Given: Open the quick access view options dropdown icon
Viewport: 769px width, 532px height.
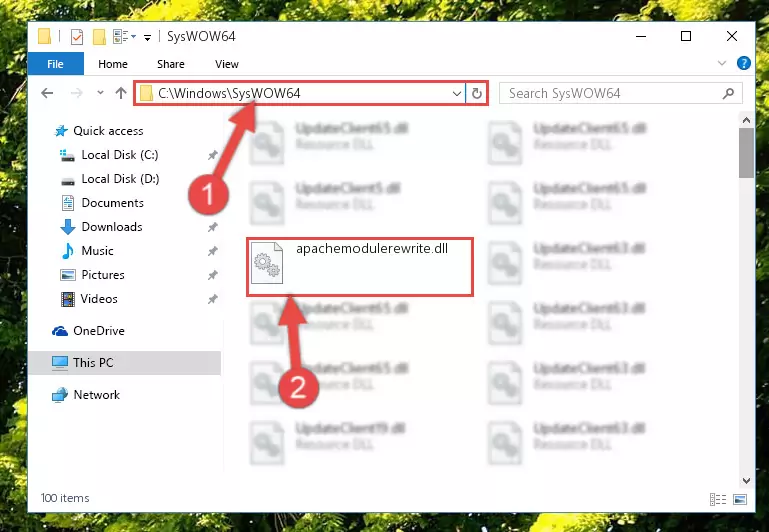Looking at the screenshot, I should pos(124,37).
